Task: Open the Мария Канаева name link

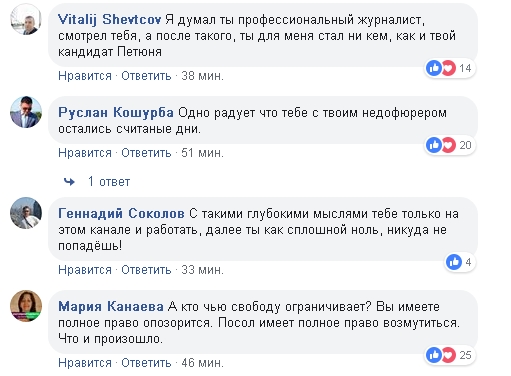Action: point(111,306)
